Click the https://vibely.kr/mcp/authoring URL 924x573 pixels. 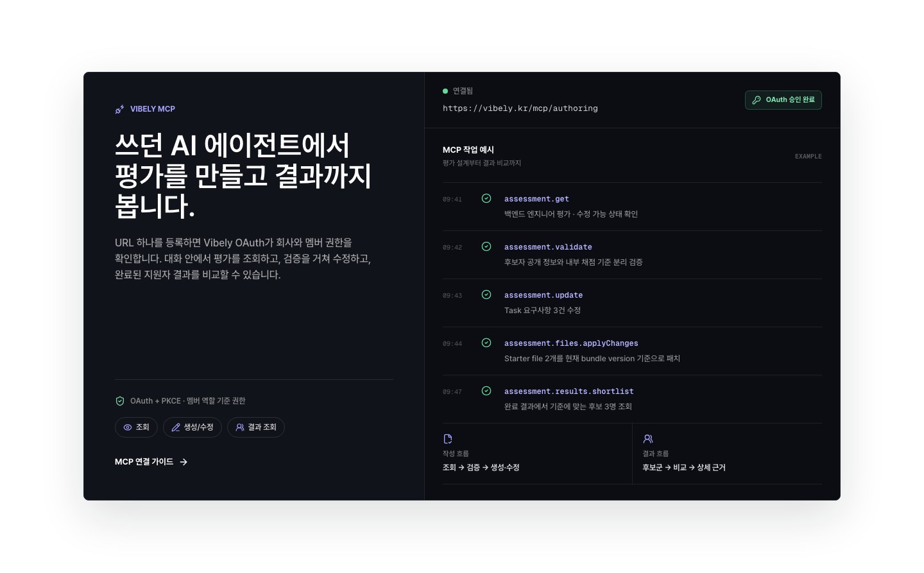[520, 108]
